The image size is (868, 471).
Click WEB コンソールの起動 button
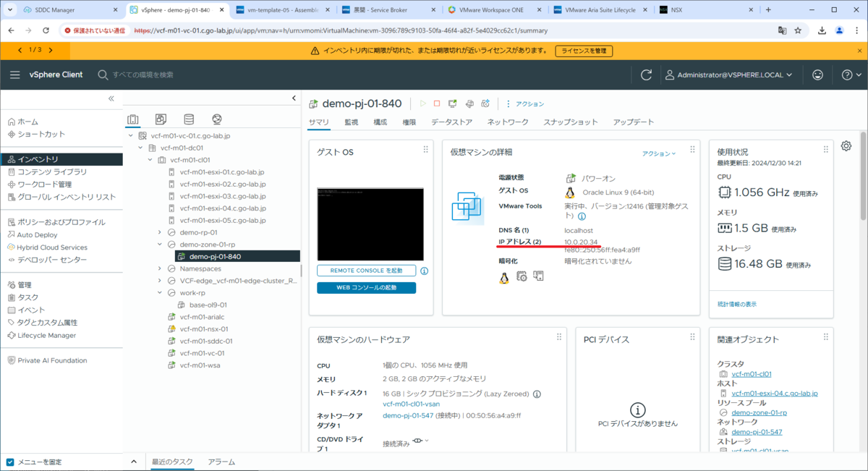(367, 288)
